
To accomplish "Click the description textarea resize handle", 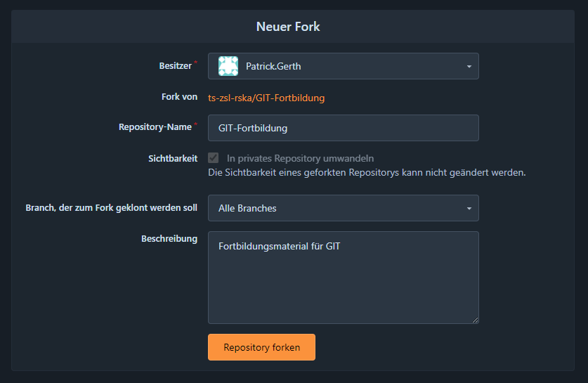I will click(475, 320).
